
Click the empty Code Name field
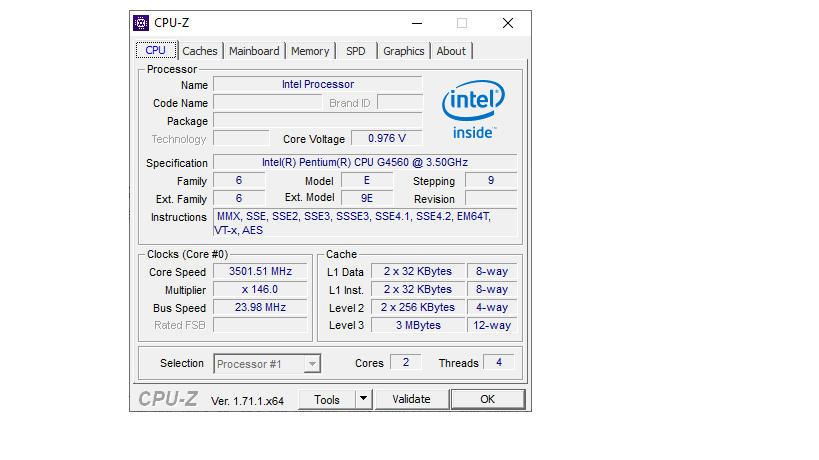coord(267,102)
